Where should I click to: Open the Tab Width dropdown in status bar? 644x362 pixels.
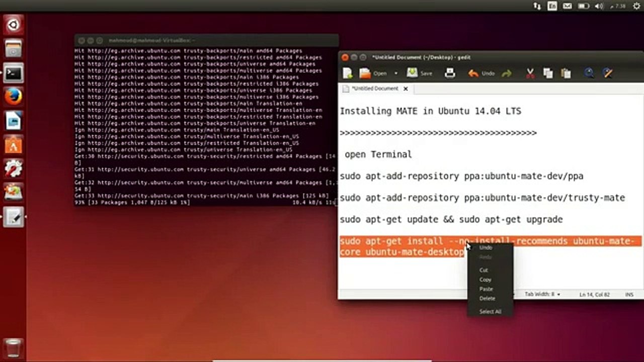point(542,294)
